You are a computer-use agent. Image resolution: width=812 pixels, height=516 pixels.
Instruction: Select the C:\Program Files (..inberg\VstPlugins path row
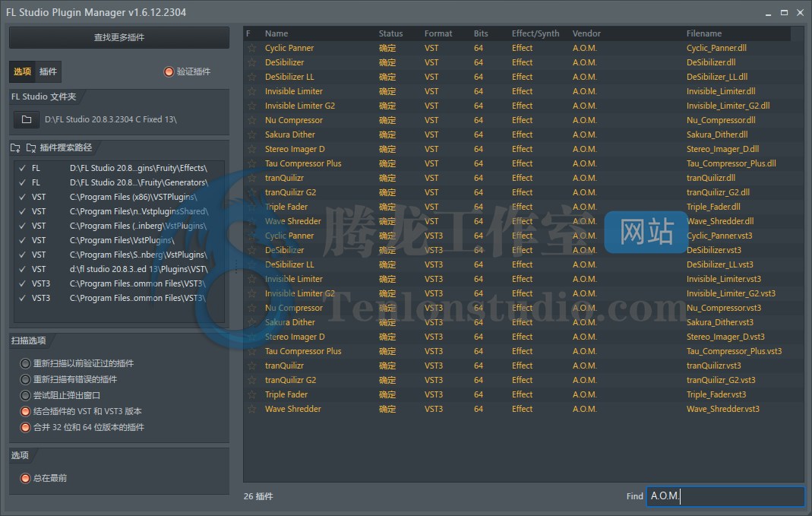(119, 226)
